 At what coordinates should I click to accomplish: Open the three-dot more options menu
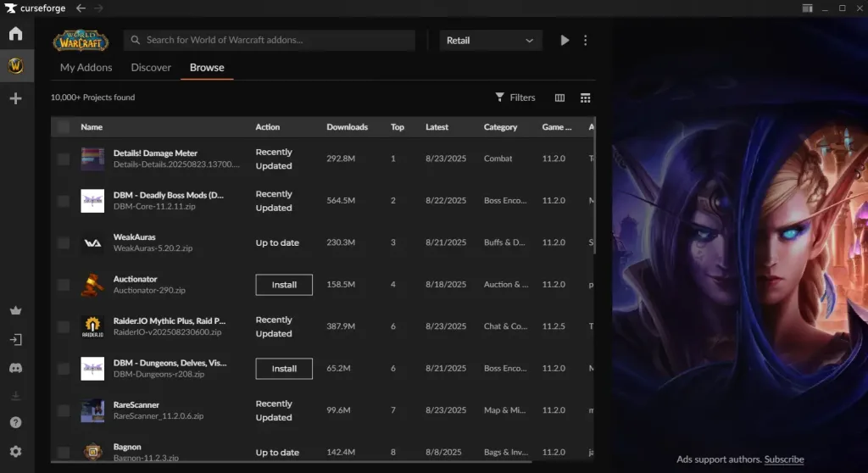[585, 40]
